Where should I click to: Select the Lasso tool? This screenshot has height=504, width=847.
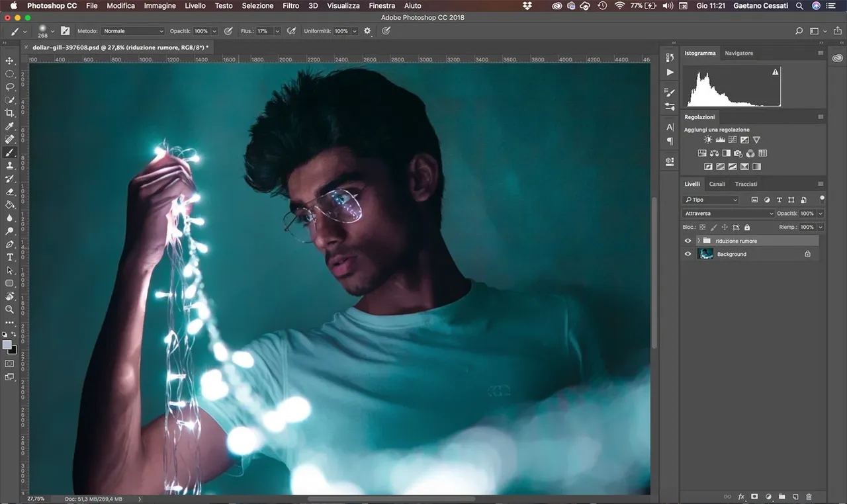click(x=9, y=87)
